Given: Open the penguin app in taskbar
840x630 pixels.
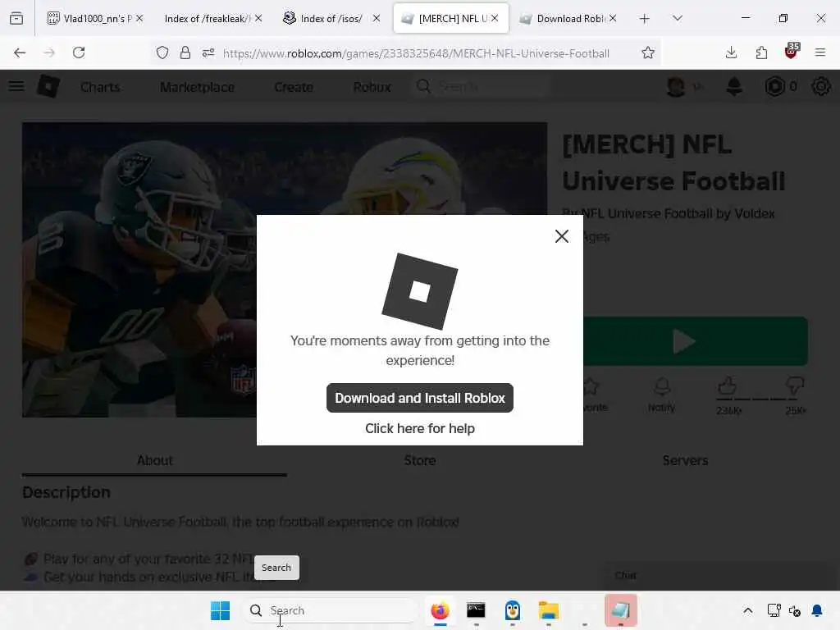Looking at the screenshot, I should 512,610.
